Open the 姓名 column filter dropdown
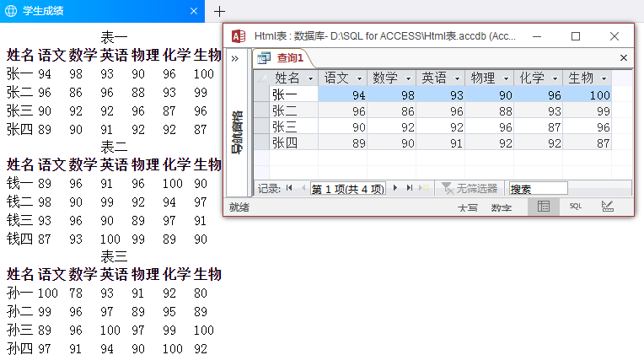644x355 pixels. 310,78
